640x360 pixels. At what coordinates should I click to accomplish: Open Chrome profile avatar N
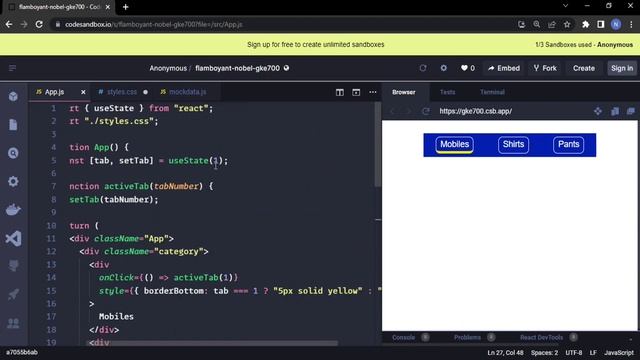616,24
